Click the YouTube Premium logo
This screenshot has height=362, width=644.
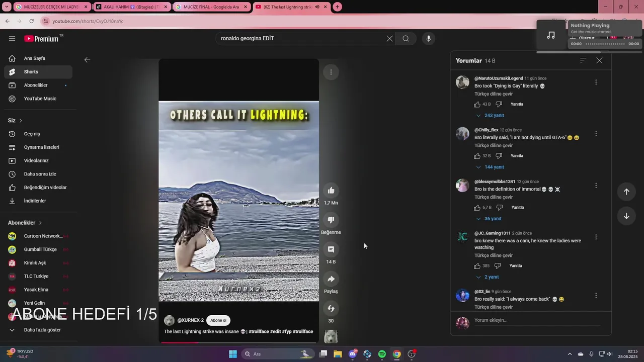pos(41,39)
